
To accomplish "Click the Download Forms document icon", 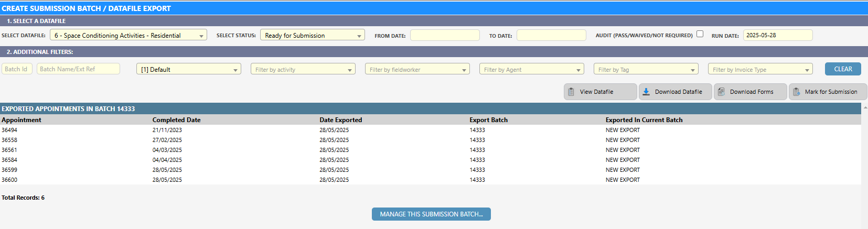I will pos(721,92).
